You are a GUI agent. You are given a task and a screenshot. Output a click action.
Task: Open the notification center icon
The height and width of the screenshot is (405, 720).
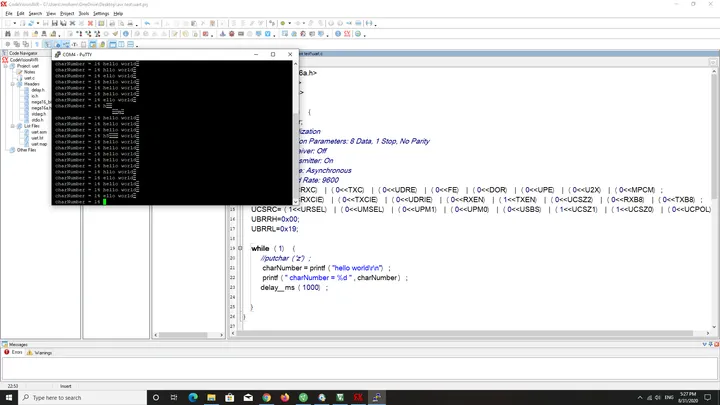(x=708, y=397)
